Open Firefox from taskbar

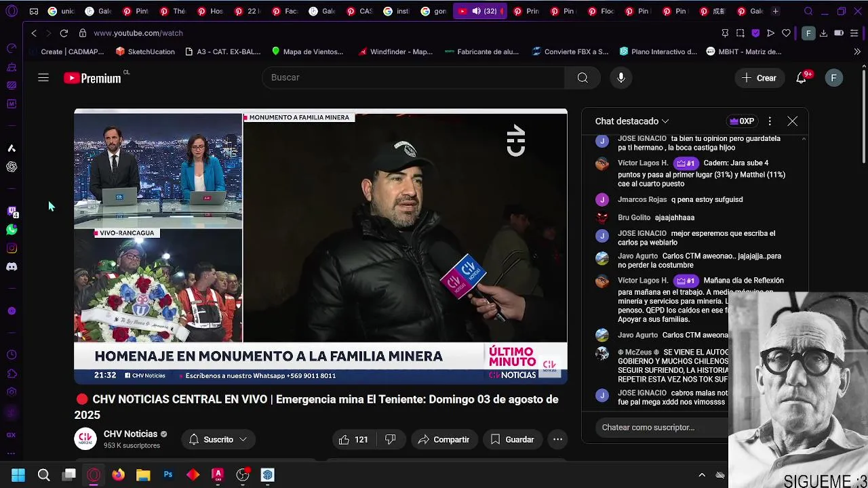point(118,475)
